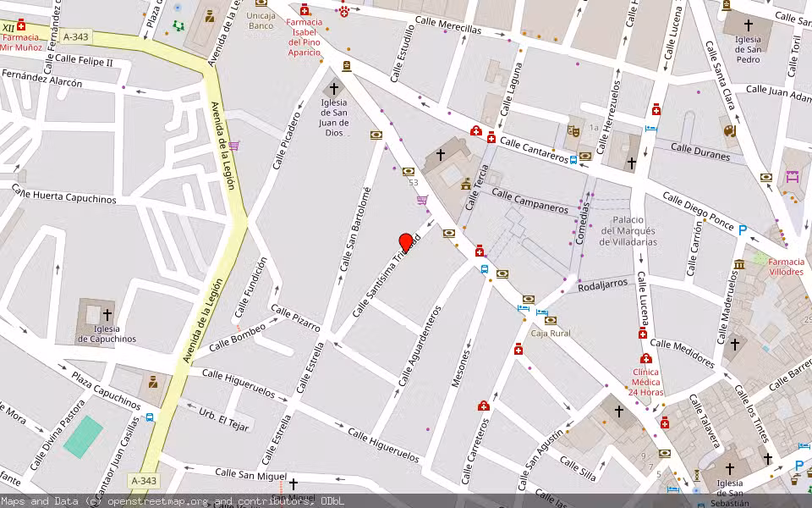The width and height of the screenshot is (812, 508).
Task: Select the Iglesia de San Pedro cross icon
Action: [x=749, y=25]
